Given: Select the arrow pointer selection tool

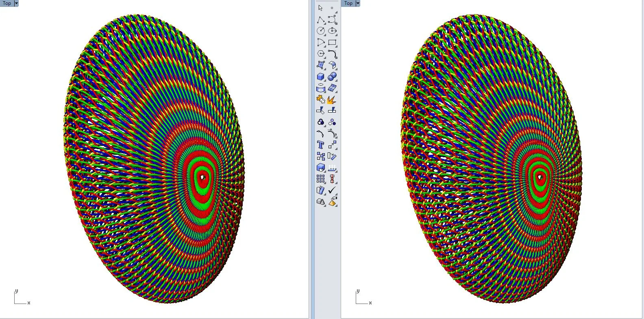Looking at the screenshot, I should (321, 8).
